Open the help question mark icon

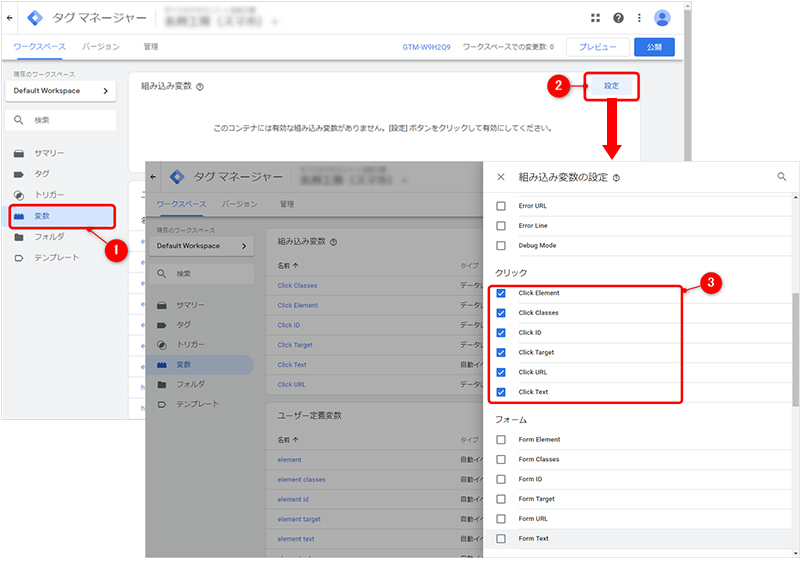618,18
